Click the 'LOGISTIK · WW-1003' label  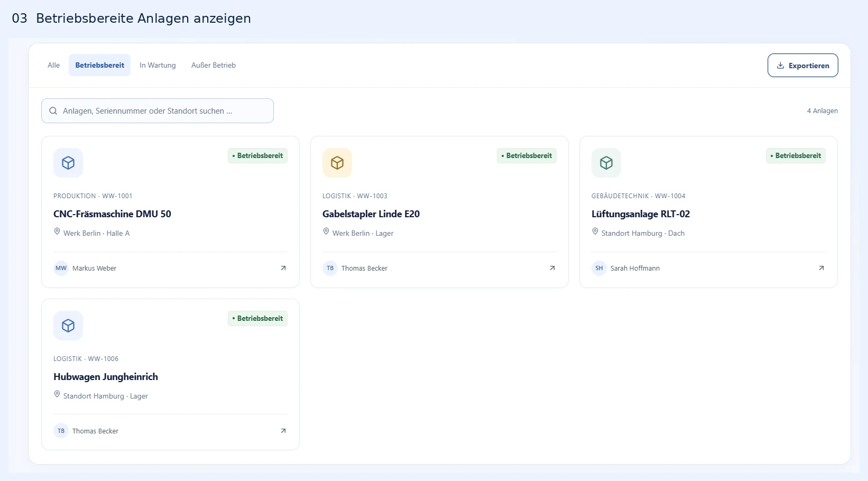(x=355, y=196)
